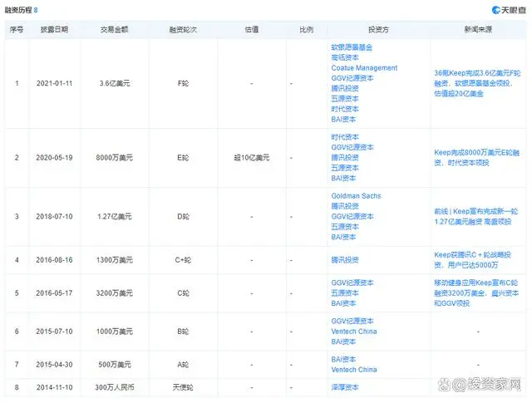Select the 天使轮 round cell

click(183, 387)
